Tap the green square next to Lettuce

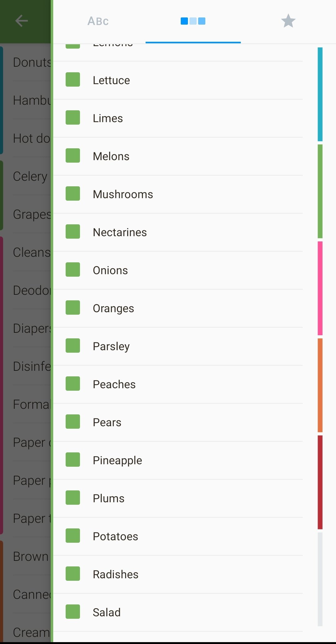coord(73,79)
